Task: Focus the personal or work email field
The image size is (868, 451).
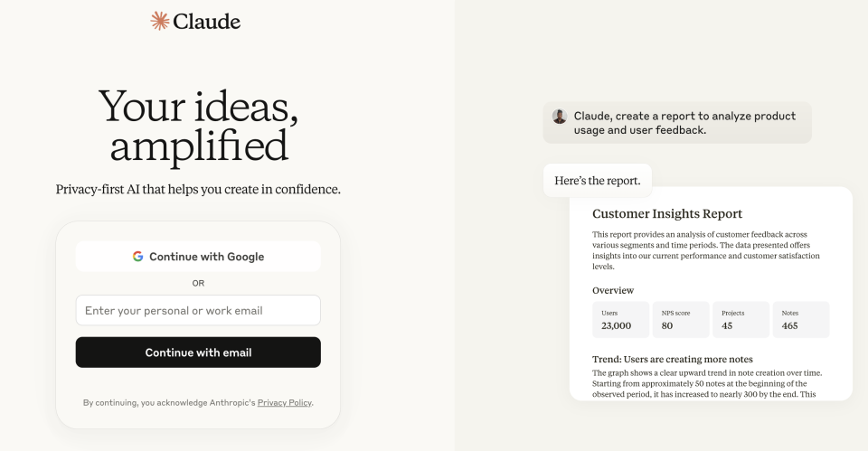Action: click(x=198, y=310)
